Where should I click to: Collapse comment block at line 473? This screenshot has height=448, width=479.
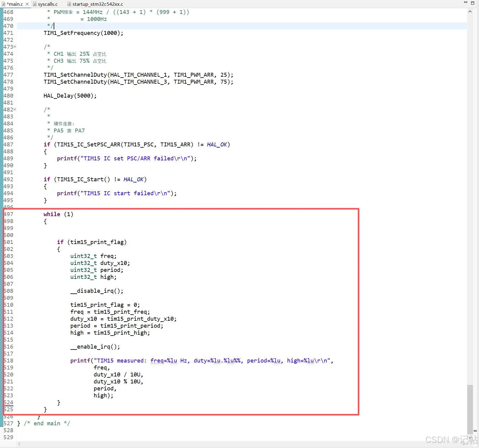tap(15, 47)
